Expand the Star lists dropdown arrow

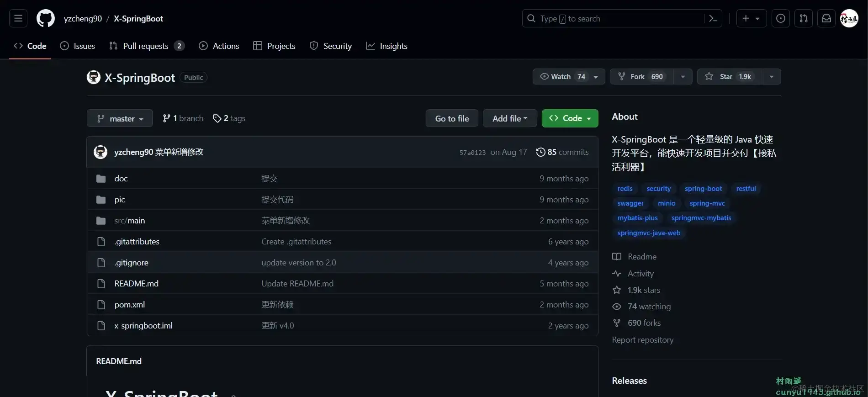(772, 77)
